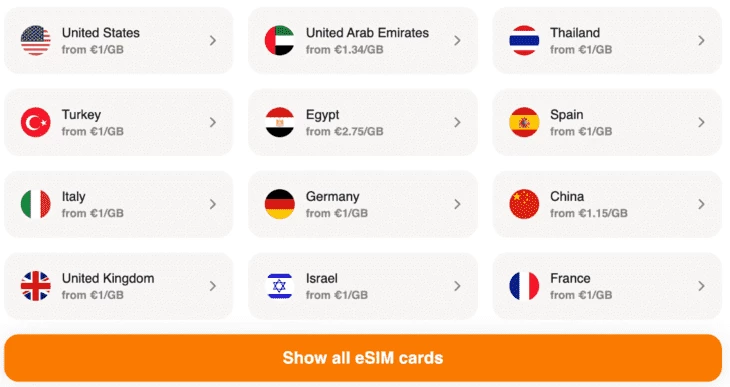This screenshot has width=730, height=387.
Task: Select the Spain flag icon
Action: pos(524,122)
